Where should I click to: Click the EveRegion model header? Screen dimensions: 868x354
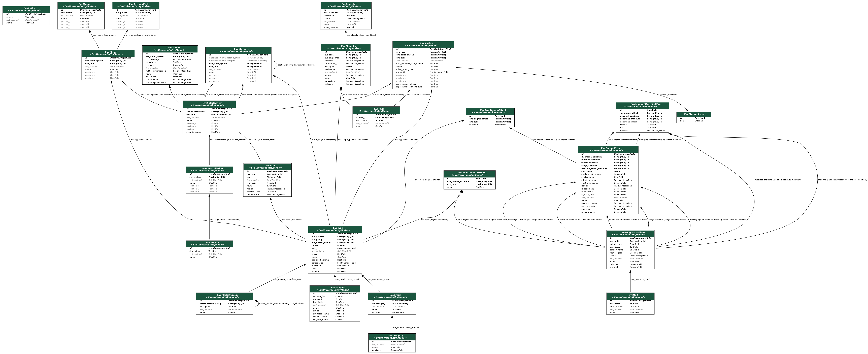[x=209, y=243]
